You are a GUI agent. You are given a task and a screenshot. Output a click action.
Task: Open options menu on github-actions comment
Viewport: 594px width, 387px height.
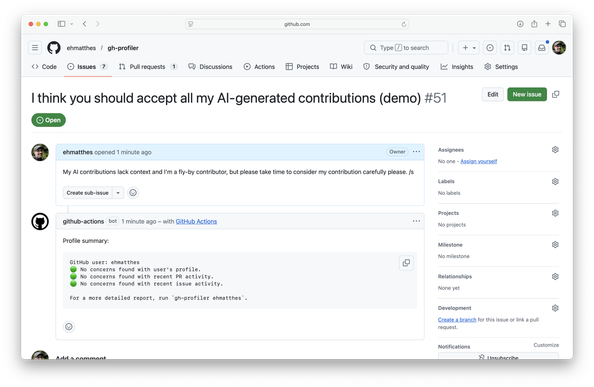tap(416, 221)
